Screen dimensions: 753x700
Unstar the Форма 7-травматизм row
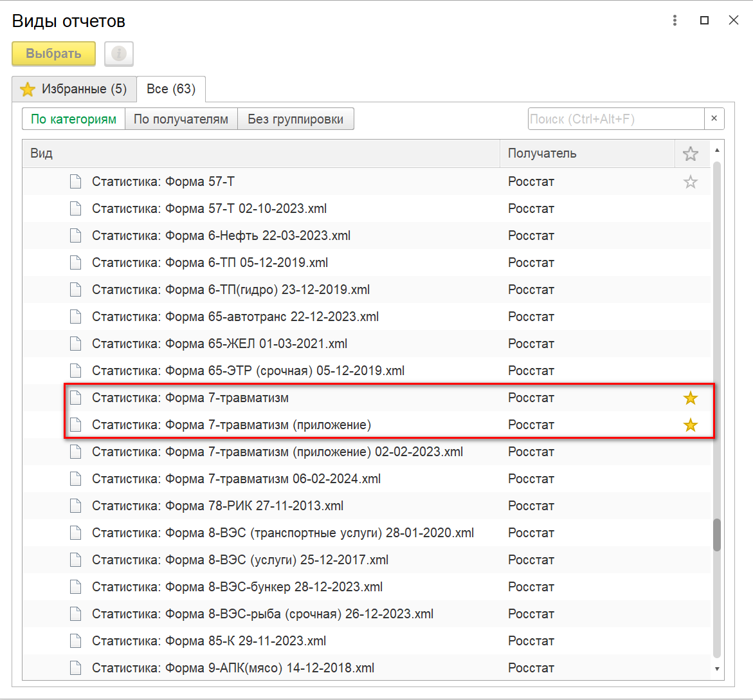(690, 398)
